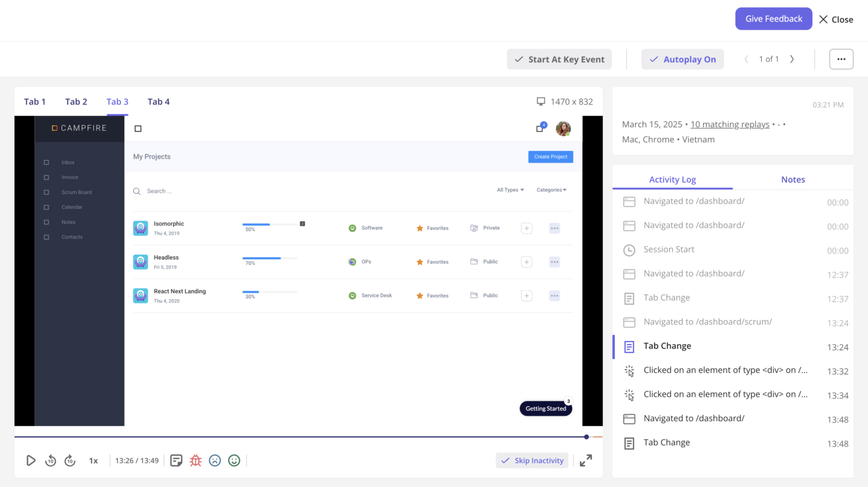Open the 10 matching replays link

[730, 124]
